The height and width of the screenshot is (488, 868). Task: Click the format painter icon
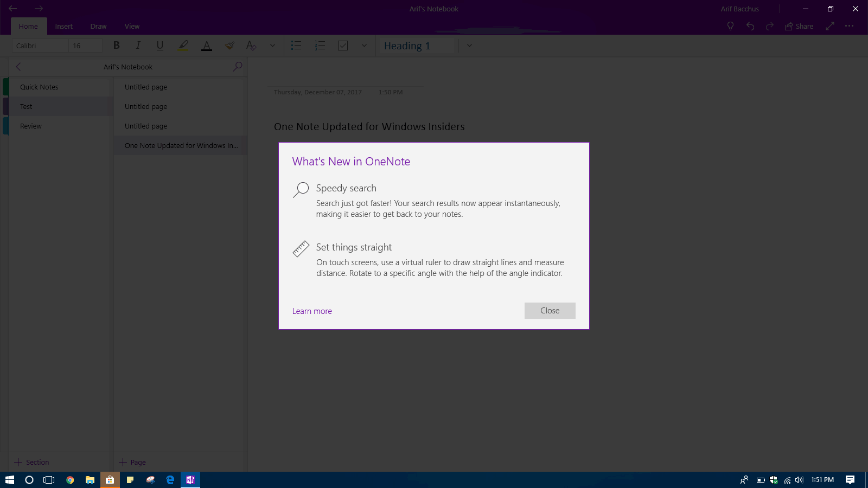click(229, 46)
